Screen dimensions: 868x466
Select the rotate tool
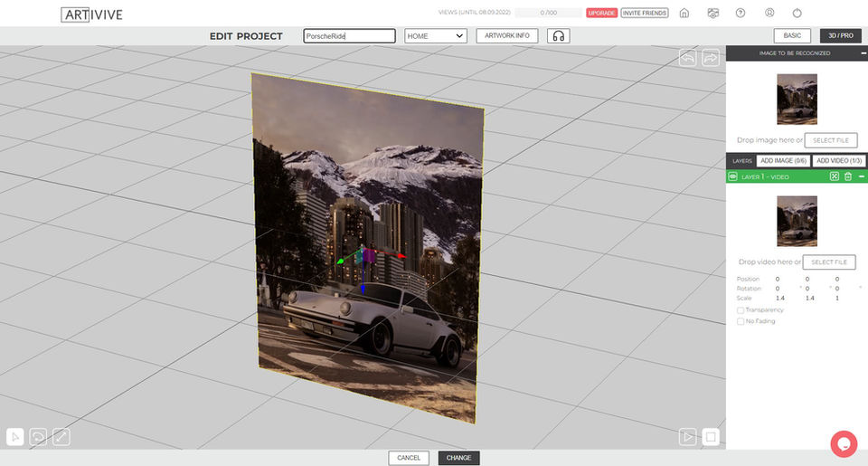point(38,437)
